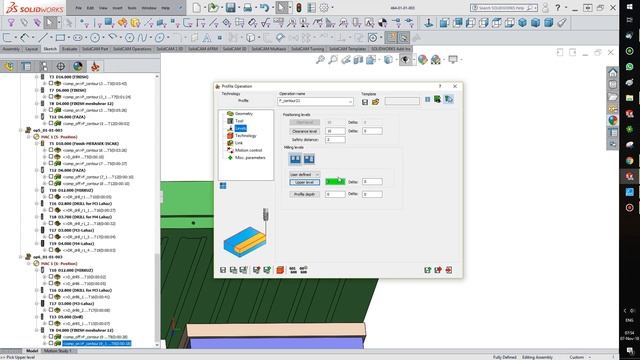This screenshot has width=640, height=360.
Task: Select Technology page in the operation tree
Action: pyautogui.click(x=245, y=136)
